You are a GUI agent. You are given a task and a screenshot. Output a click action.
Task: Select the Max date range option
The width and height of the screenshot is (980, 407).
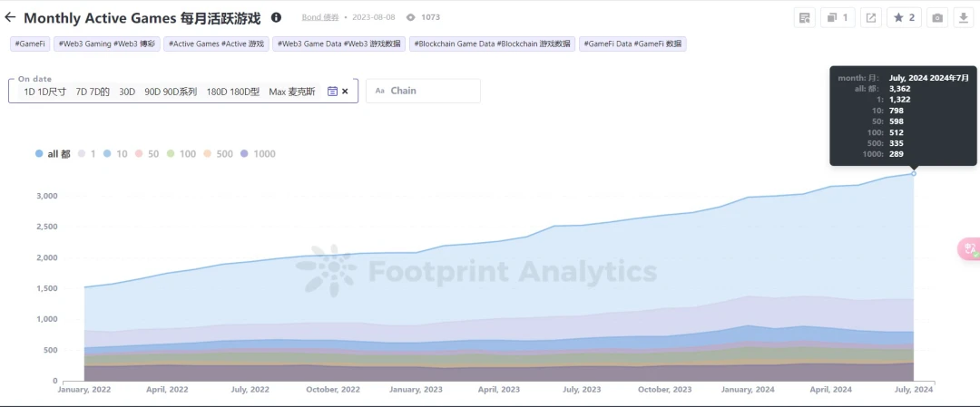pyautogui.click(x=291, y=92)
